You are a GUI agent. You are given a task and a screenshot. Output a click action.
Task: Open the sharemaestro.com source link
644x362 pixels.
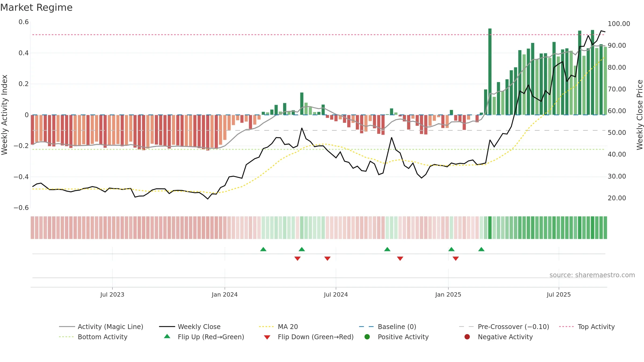[x=592, y=275]
